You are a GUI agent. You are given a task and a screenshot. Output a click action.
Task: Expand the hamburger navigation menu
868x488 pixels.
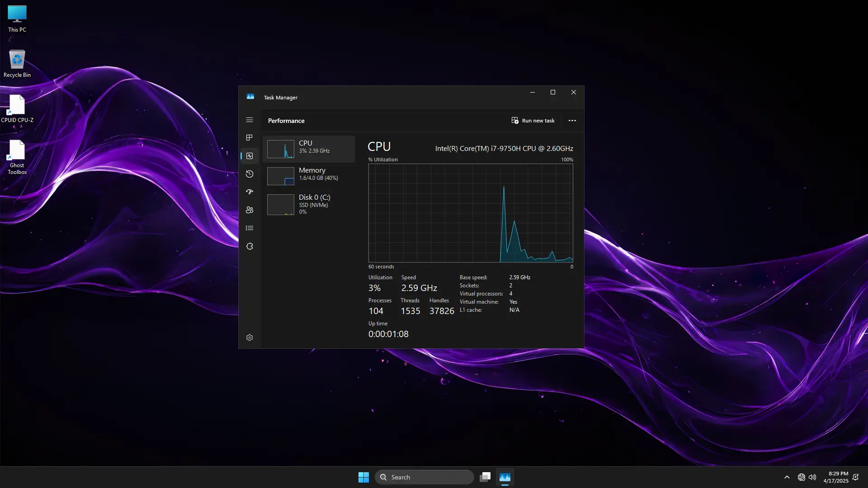pos(250,120)
